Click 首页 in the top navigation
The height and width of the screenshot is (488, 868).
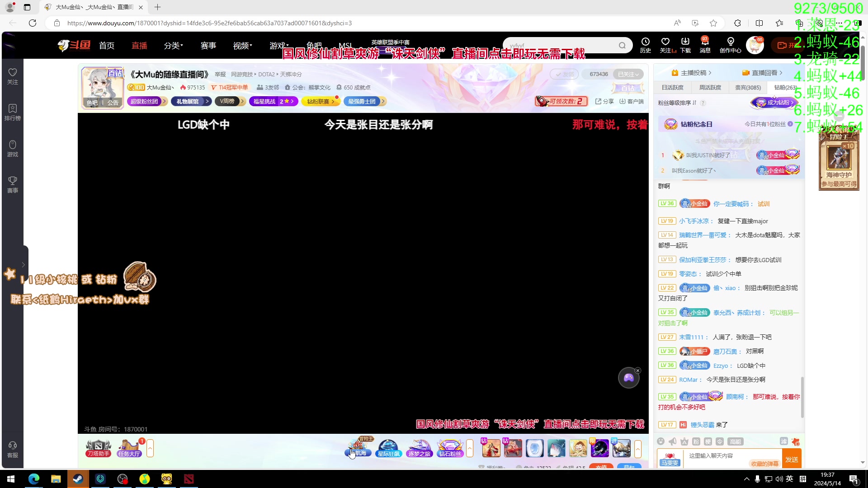click(107, 45)
